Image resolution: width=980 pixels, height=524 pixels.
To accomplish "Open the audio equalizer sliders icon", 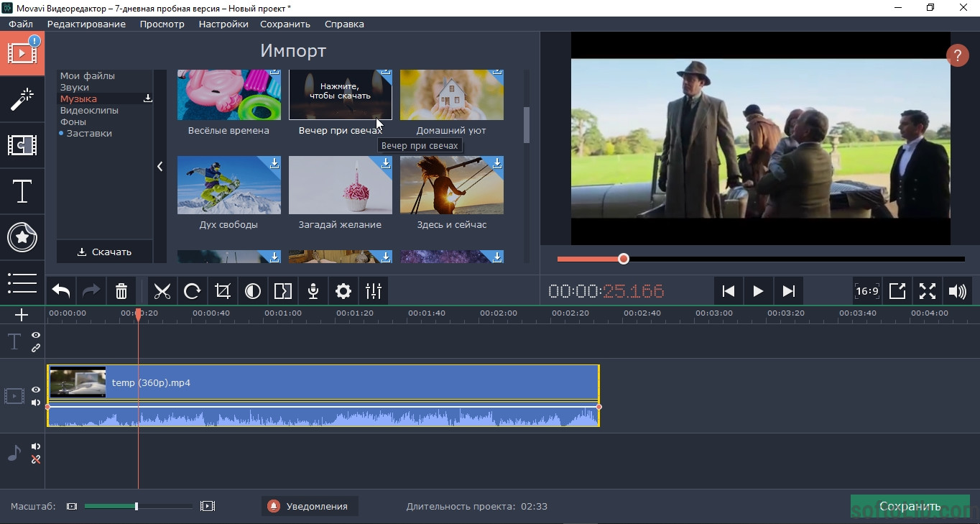I will pyautogui.click(x=374, y=291).
